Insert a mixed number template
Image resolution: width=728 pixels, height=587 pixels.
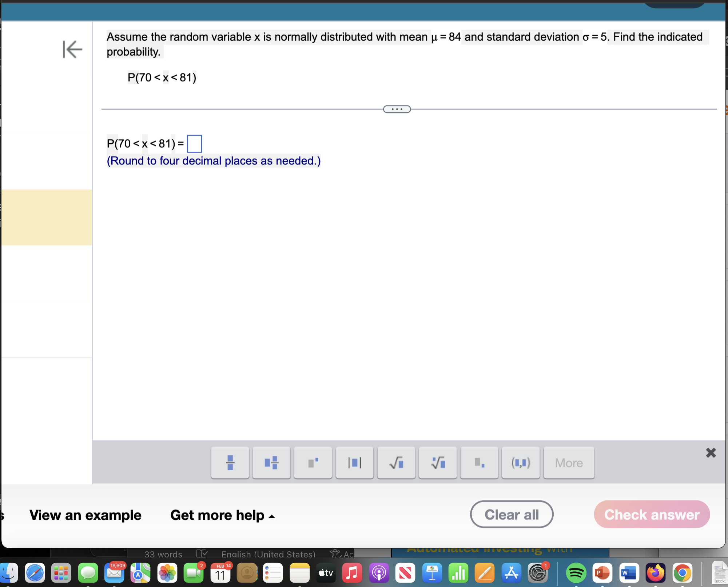(271, 463)
